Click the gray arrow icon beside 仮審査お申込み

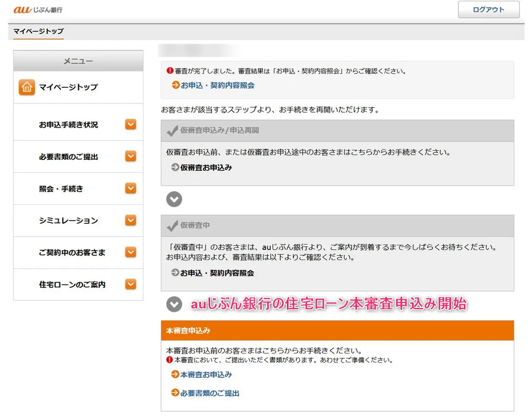point(175,167)
